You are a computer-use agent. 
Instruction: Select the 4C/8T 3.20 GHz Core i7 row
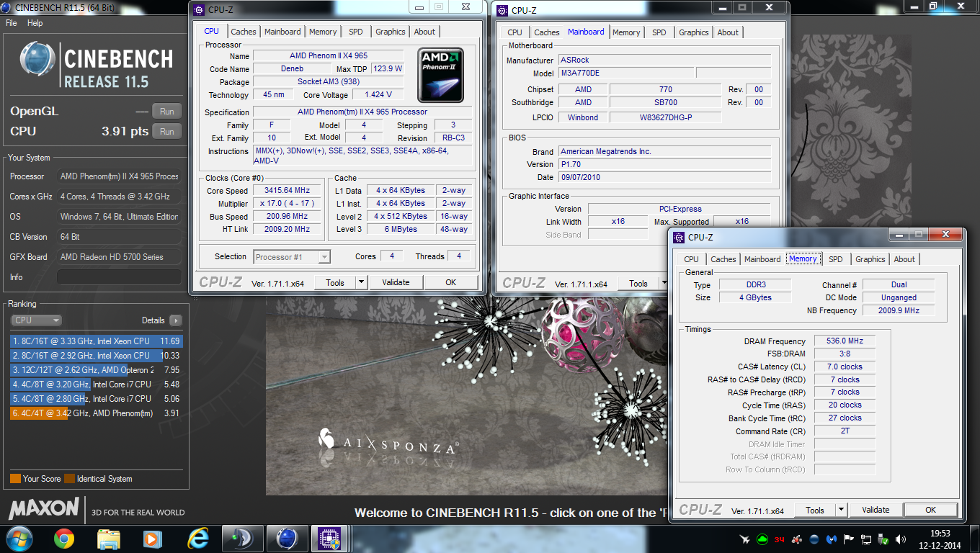[97, 385]
